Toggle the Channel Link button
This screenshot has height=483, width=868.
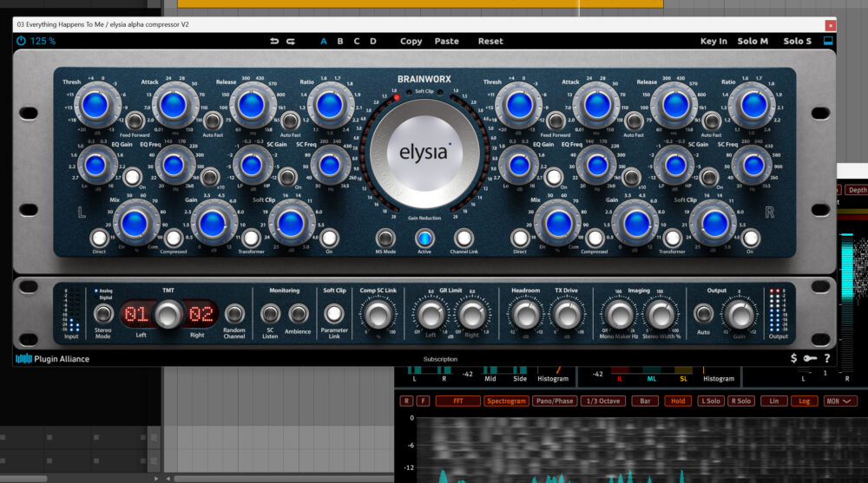point(464,238)
